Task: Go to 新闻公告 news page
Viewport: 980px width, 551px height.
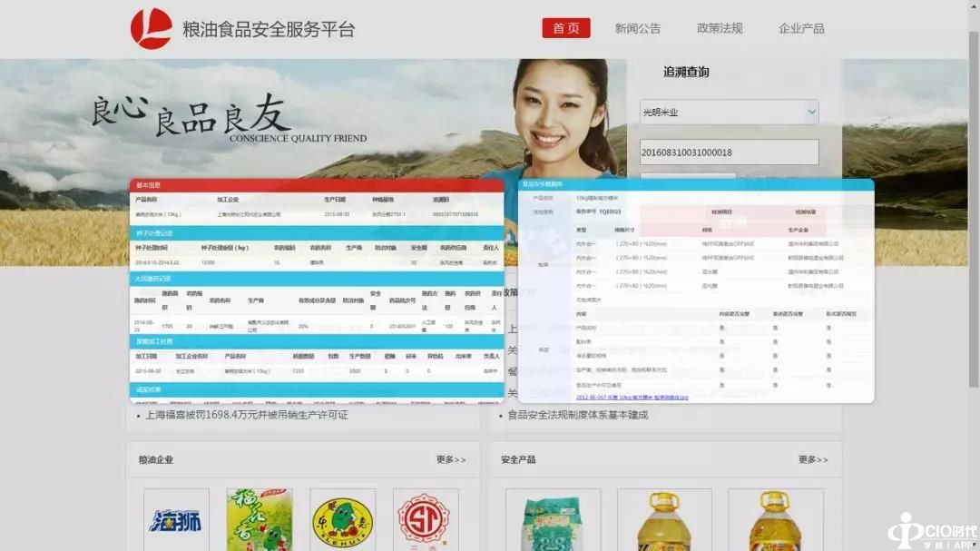Action: click(638, 28)
